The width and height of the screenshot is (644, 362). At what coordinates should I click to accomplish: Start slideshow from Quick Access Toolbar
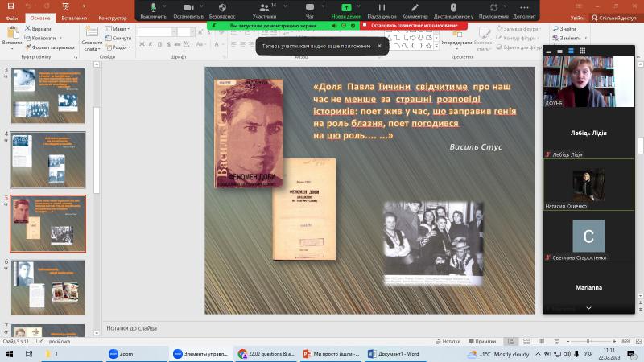tap(66, 6)
